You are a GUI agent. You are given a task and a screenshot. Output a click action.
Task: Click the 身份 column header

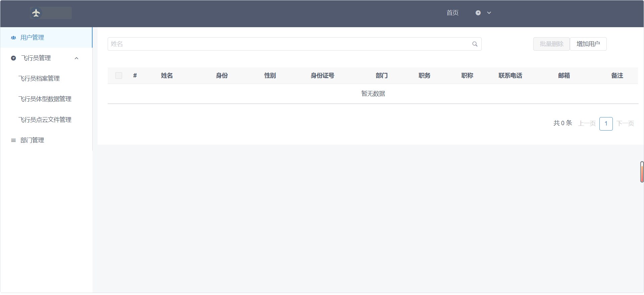click(222, 76)
